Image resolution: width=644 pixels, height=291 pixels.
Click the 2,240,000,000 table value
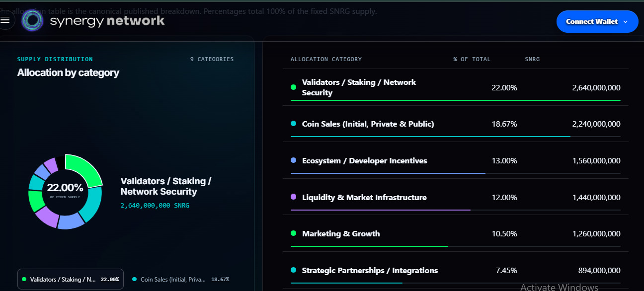tap(596, 124)
